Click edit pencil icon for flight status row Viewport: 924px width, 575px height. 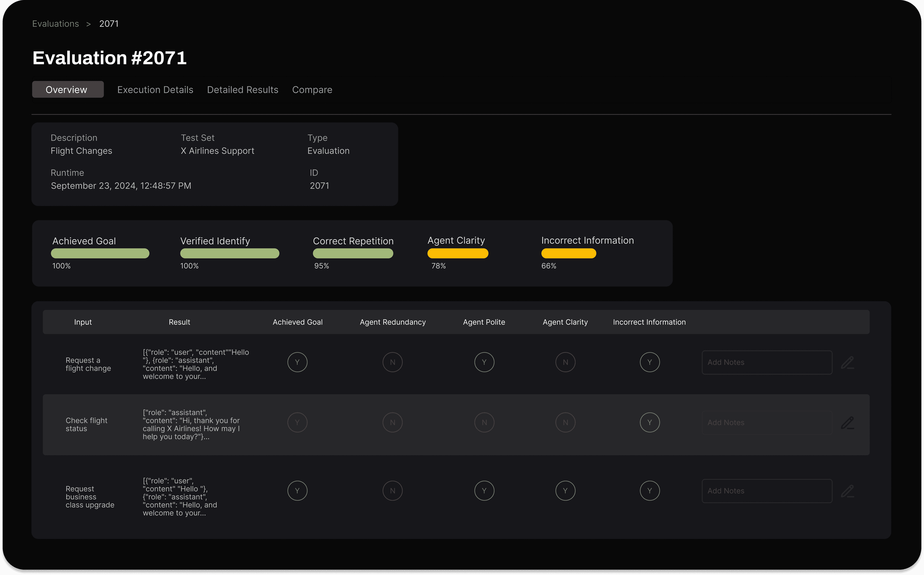tap(847, 423)
